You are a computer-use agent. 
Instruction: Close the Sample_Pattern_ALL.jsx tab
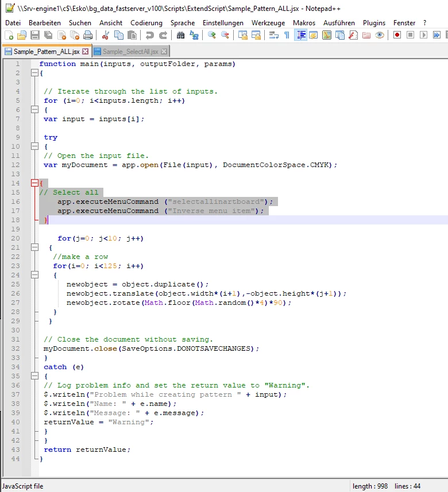[x=85, y=52]
